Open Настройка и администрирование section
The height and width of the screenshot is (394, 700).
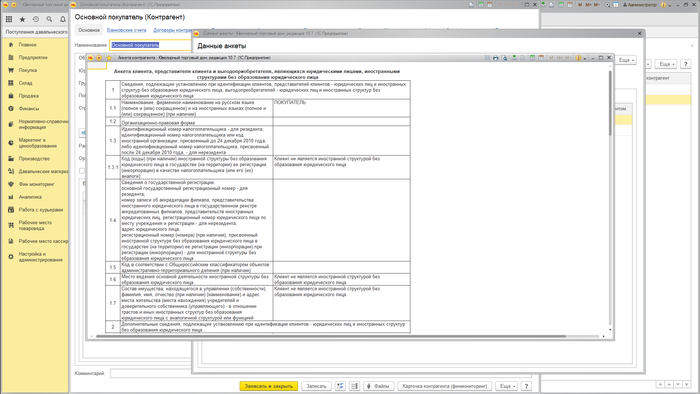pyautogui.click(x=40, y=257)
